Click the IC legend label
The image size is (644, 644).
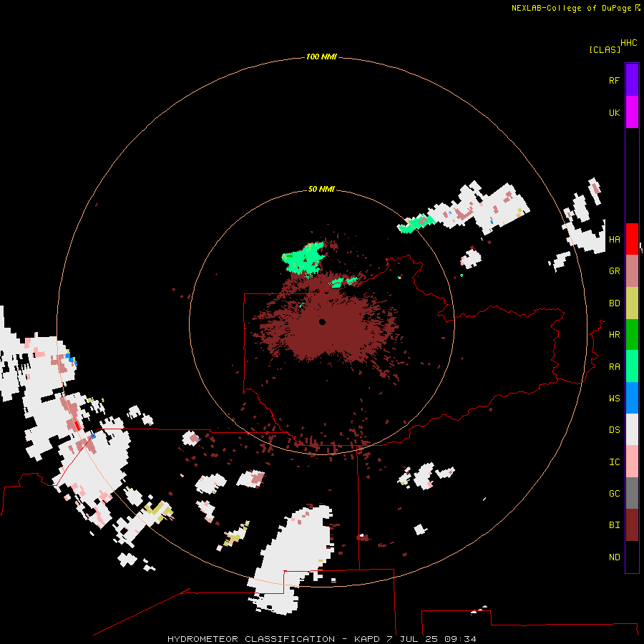pos(614,462)
